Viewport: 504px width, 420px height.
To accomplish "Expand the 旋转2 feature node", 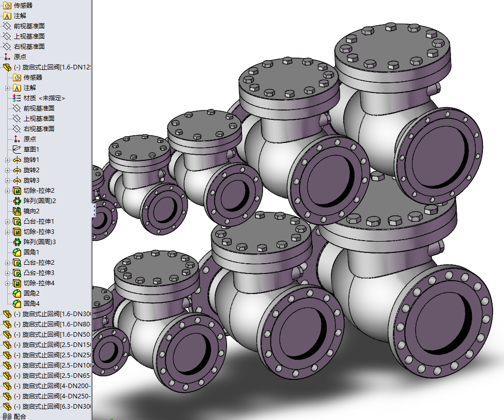I will (7, 170).
